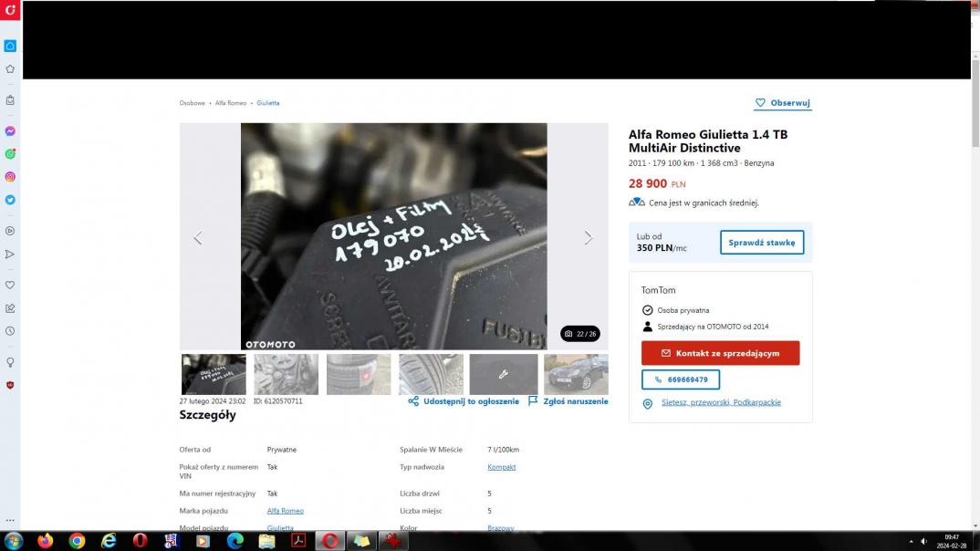Click Kompakt body type link
Viewport: 980px width, 551px height.
tap(501, 467)
